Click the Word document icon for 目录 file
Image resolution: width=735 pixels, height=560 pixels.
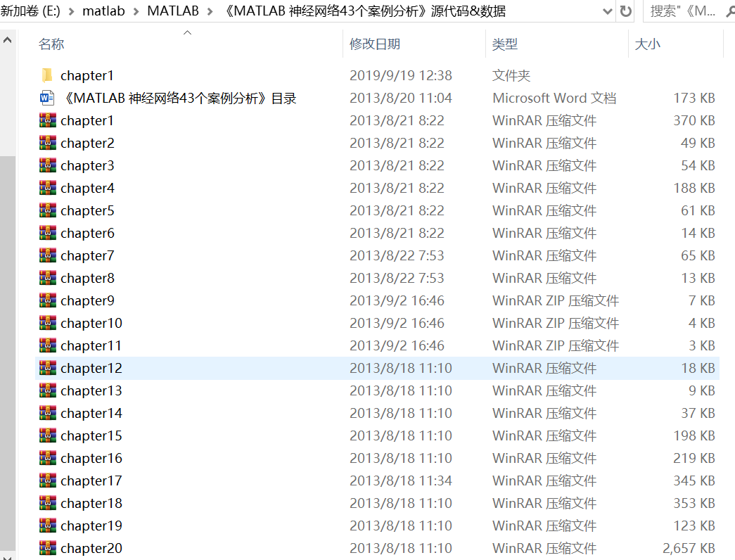click(x=47, y=98)
